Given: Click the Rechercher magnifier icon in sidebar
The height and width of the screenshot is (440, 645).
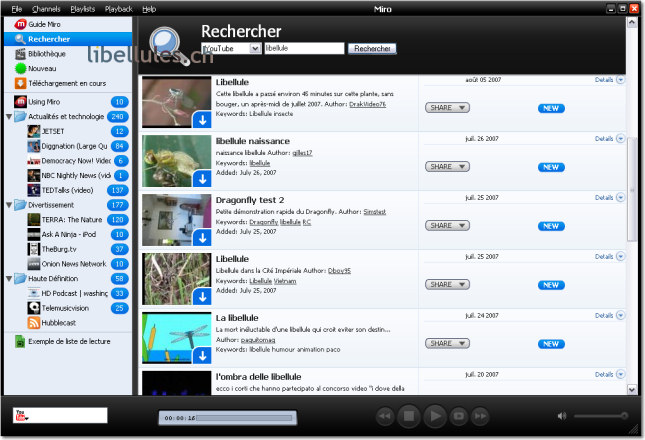Looking at the screenshot, I should (20, 39).
